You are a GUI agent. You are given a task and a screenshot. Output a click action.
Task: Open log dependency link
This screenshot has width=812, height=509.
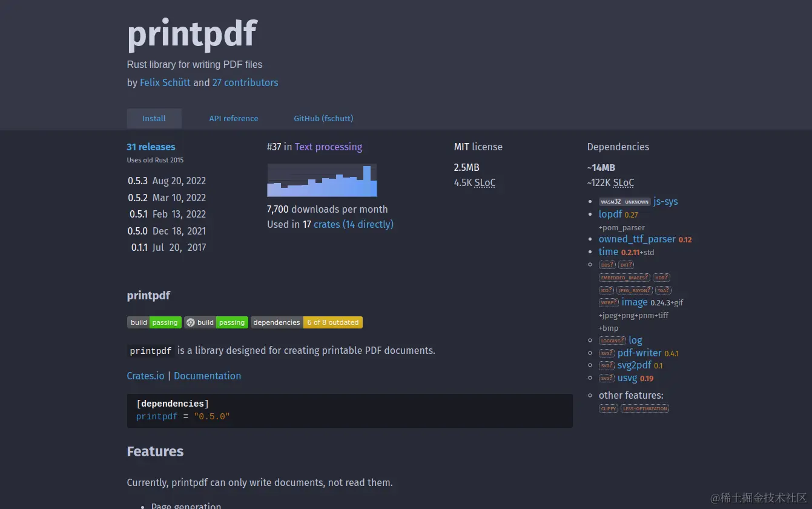pyautogui.click(x=635, y=340)
